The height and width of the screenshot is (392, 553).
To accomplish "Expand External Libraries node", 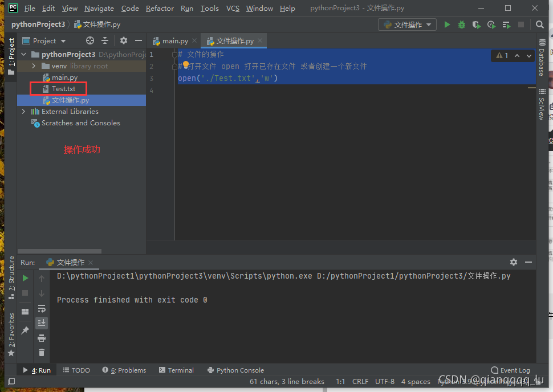I will [23, 112].
